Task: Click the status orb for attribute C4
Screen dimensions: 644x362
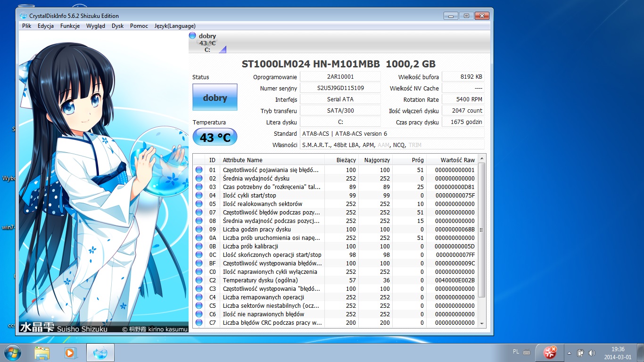Action: 199,297
